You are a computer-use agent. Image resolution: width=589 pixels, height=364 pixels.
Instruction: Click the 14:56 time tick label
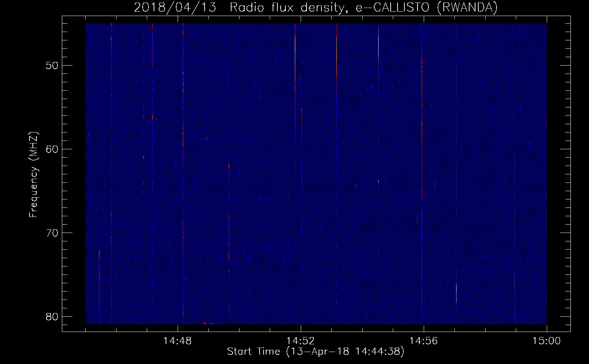(x=423, y=341)
